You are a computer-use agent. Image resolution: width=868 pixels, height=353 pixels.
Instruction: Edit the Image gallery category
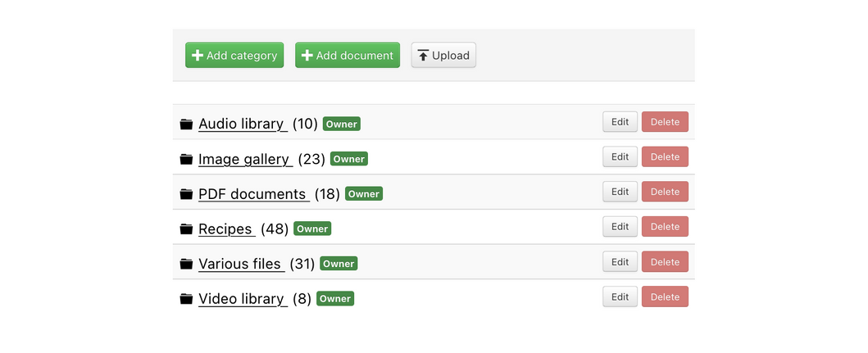[620, 156]
